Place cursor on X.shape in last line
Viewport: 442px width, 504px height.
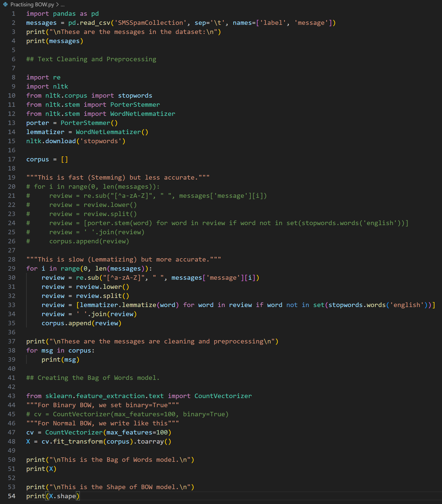pos(62,496)
